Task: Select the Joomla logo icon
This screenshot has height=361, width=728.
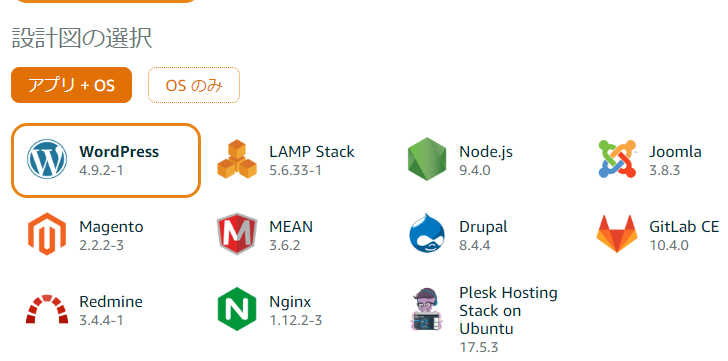Action: click(617, 159)
